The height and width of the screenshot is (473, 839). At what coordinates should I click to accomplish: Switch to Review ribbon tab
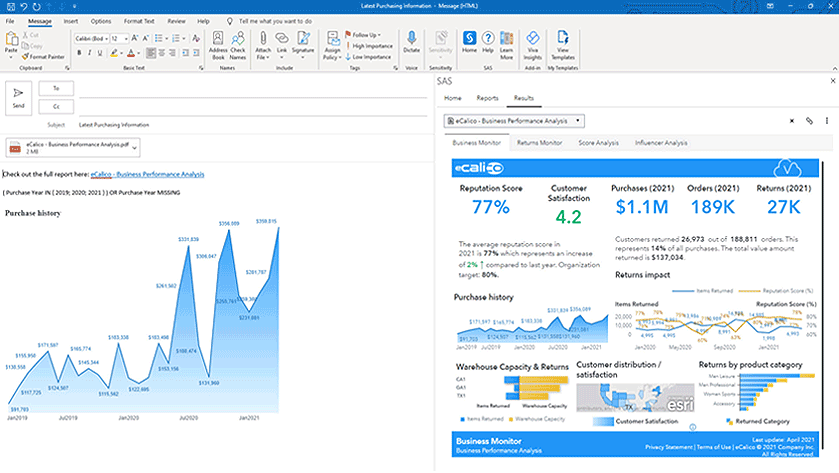point(177,21)
